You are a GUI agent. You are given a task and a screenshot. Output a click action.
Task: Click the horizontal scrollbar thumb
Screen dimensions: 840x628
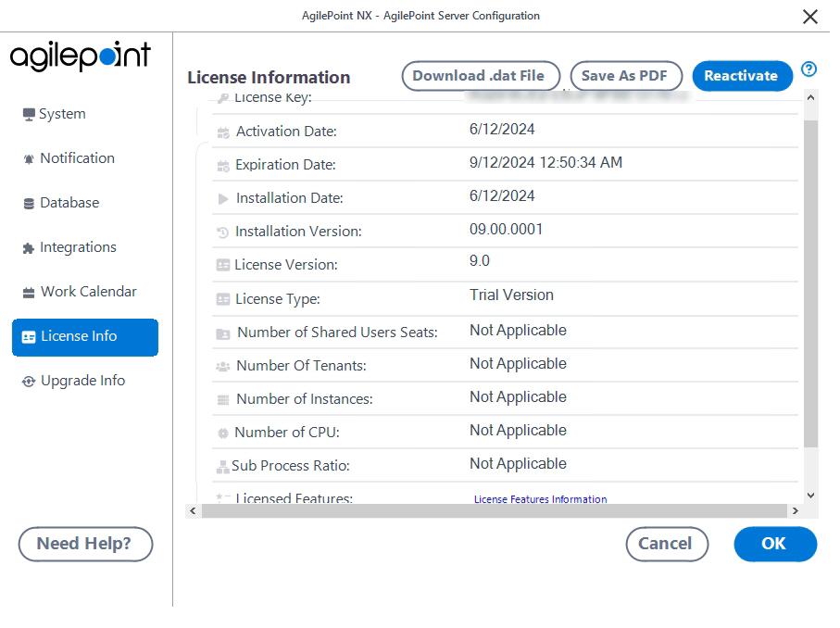pos(494,511)
